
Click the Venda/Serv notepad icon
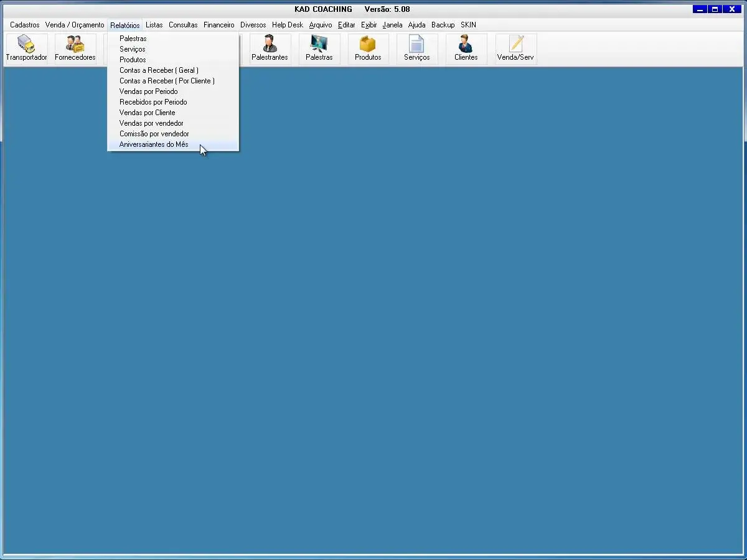click(x=515, y=45)
